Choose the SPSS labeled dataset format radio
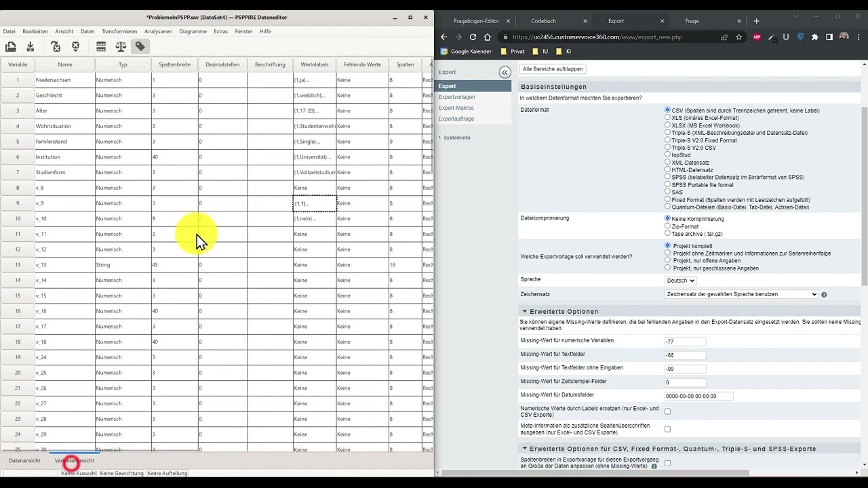Image resolution: width=868 pixels, height=488 pixels. point(668,177)
